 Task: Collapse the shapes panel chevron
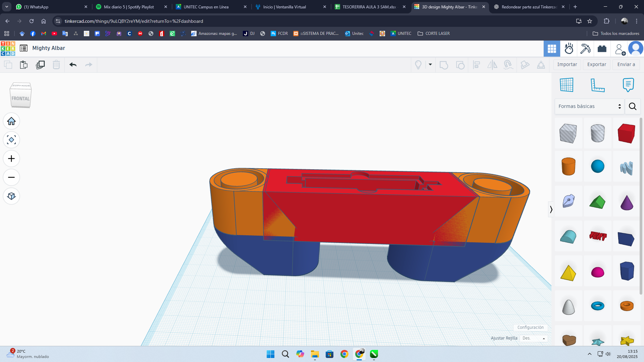tap(551, 209)
